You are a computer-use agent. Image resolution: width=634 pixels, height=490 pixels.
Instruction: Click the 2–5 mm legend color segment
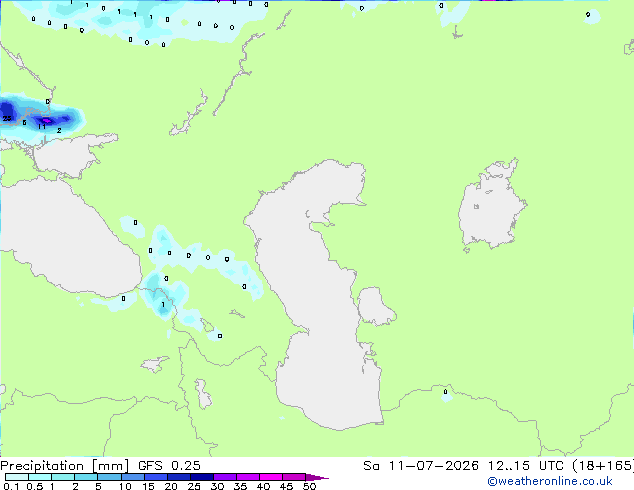[86, 477]
